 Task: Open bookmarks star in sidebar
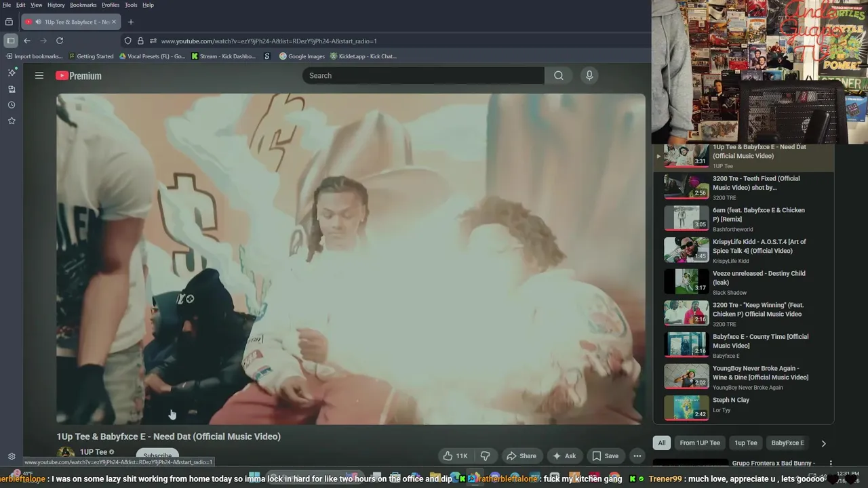[x=12, y=121]
